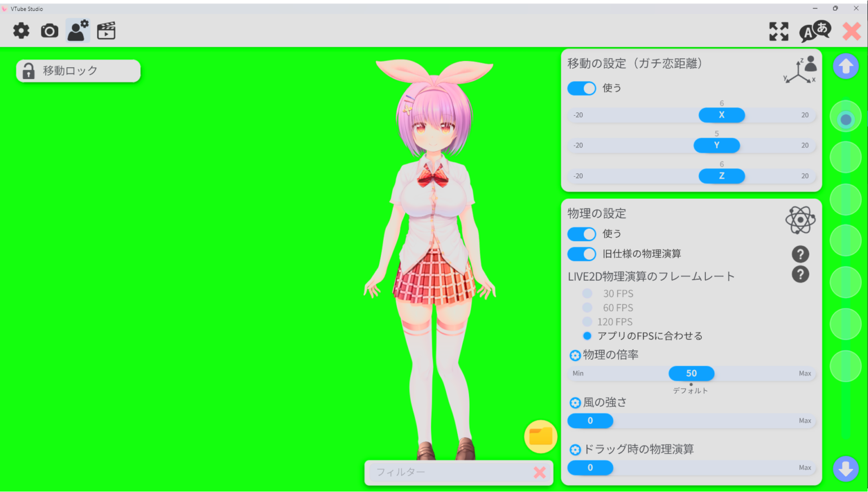Viewport: 868px width, 492px height.
Task: Click inside the フィルター input field
Action: (x=452, y=472)
